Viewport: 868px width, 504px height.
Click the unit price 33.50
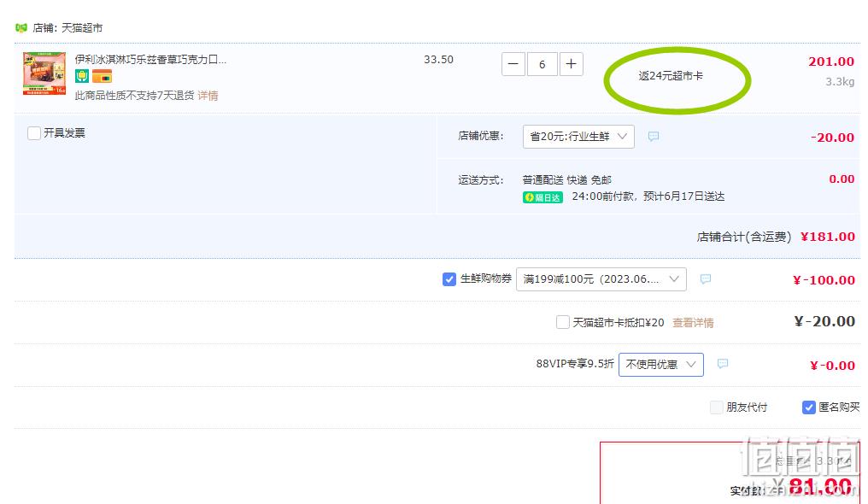click(x=438, y=59)
